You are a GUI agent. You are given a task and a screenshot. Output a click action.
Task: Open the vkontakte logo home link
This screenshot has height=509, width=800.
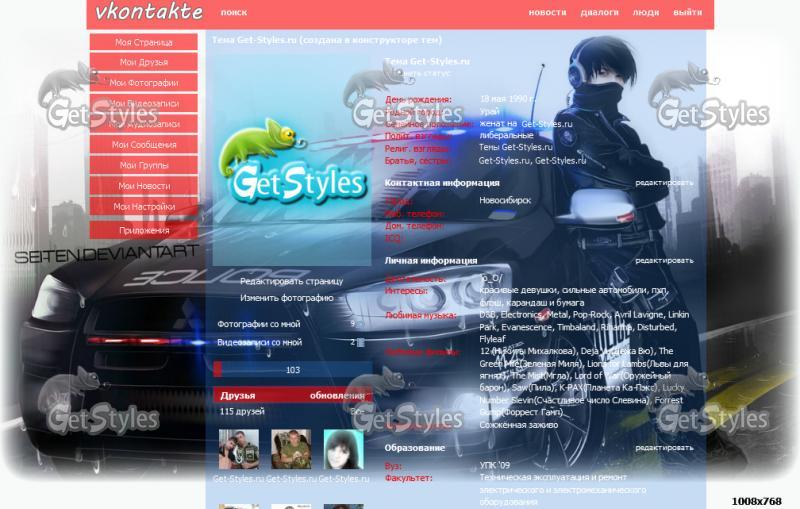149,12
